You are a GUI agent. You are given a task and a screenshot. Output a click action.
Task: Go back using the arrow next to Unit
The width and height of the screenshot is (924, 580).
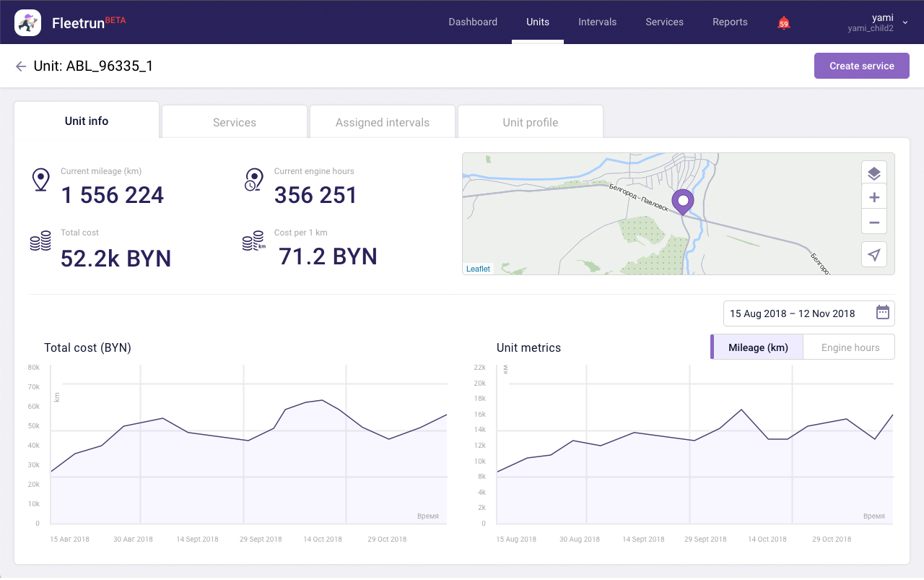(x=21, y=66)
